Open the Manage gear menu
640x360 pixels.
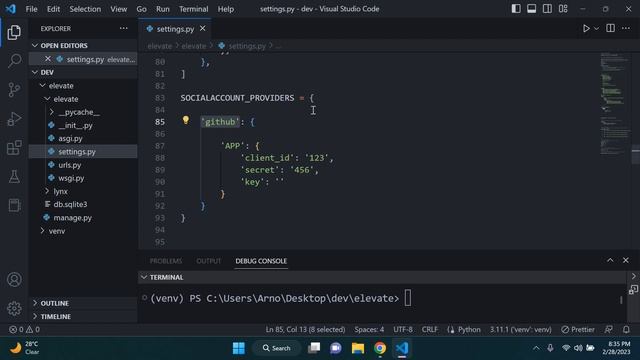coord(14,308)
